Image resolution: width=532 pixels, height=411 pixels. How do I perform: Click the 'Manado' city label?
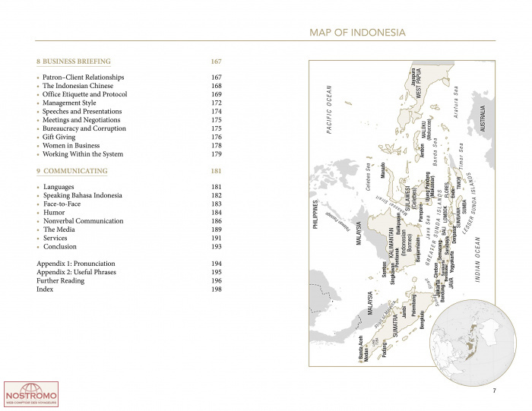[383, 171]
